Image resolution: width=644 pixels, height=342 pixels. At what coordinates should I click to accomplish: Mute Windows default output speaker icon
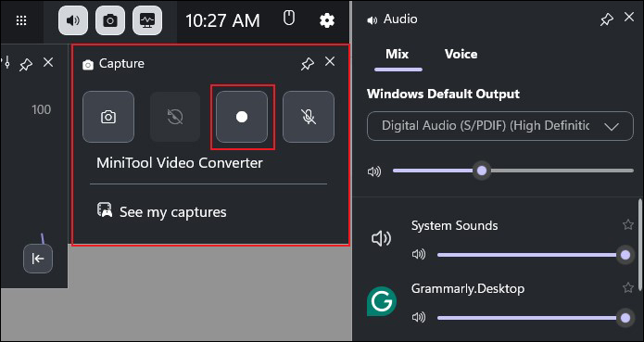click(x=374, y=171)
